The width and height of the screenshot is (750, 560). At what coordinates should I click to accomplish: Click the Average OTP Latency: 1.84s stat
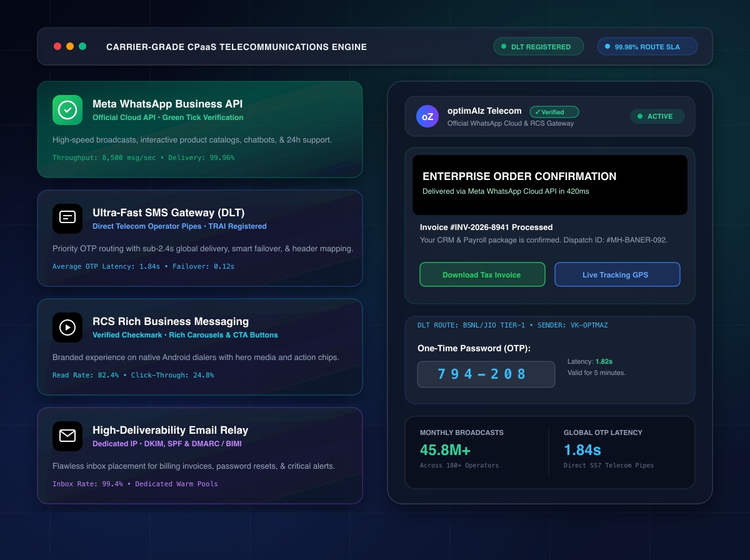144,266
